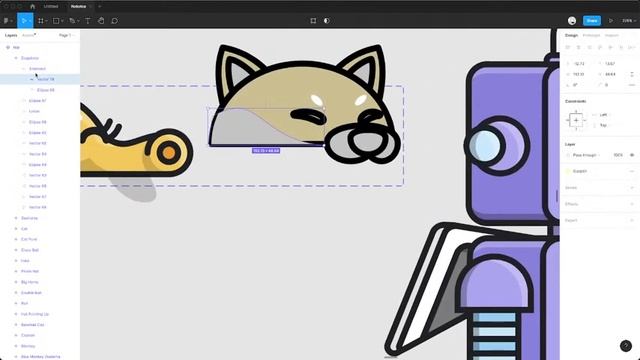Edit the X position field
This screenshot has width=640, height=360.
click(580, 64)
